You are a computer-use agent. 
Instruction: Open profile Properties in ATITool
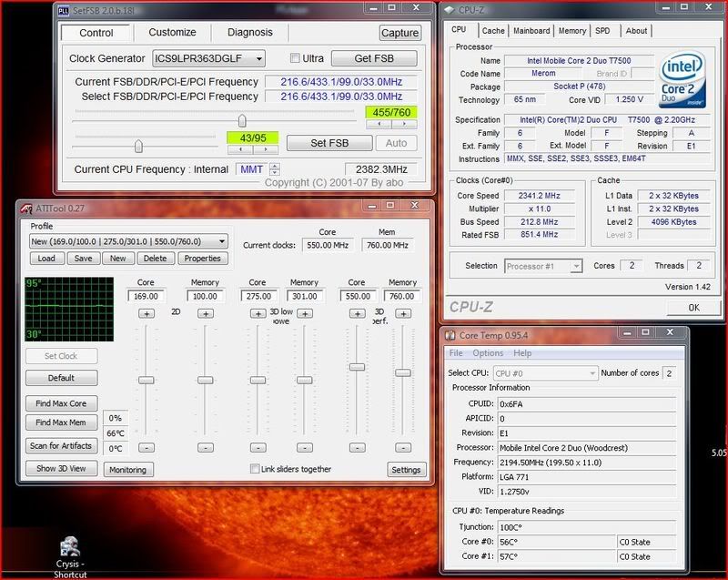(202, 259)
